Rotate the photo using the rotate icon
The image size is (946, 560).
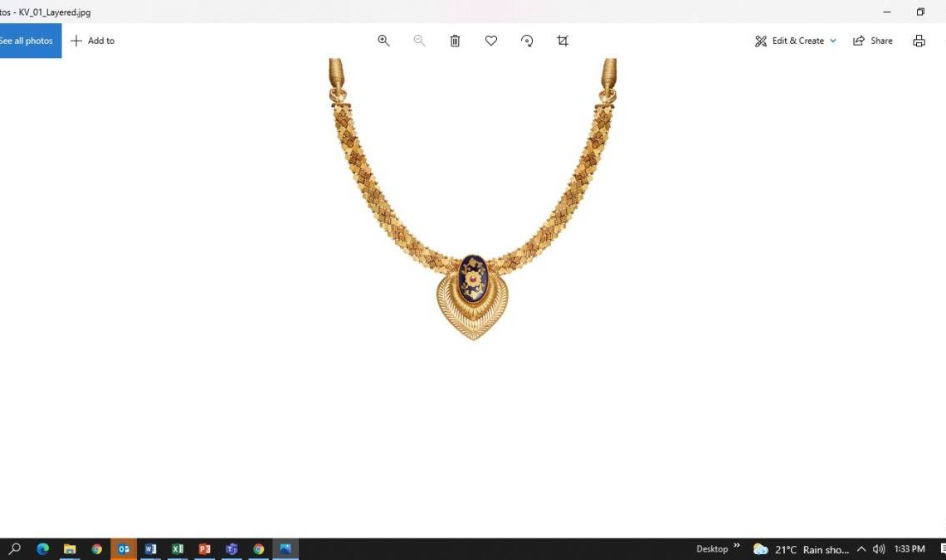click(527, 41)
